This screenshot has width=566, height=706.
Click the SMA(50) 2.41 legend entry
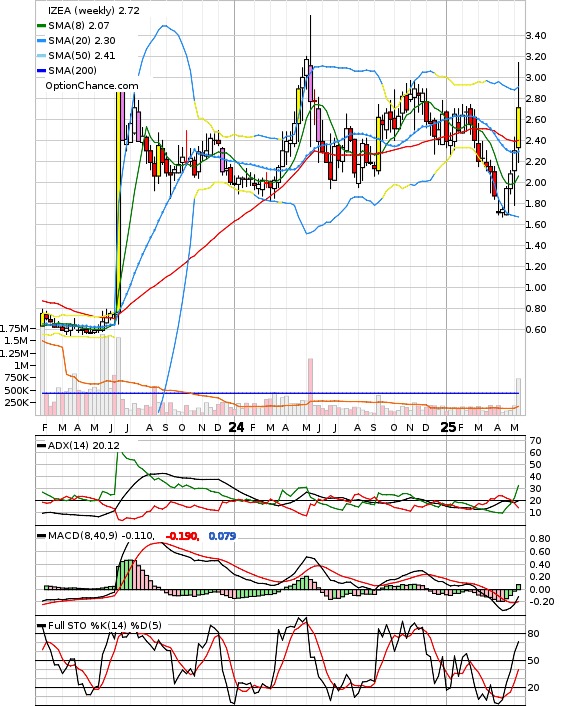[76, 55]
